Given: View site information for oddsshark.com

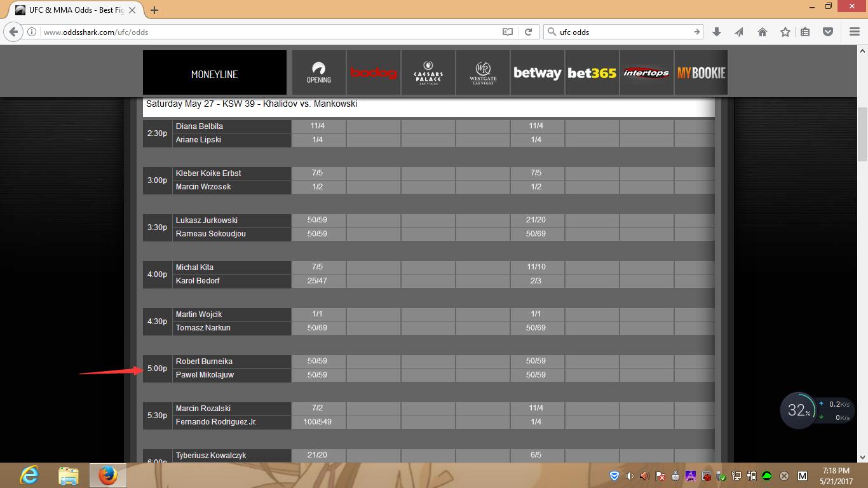Looking at the screenshot, I should point(31,32).
